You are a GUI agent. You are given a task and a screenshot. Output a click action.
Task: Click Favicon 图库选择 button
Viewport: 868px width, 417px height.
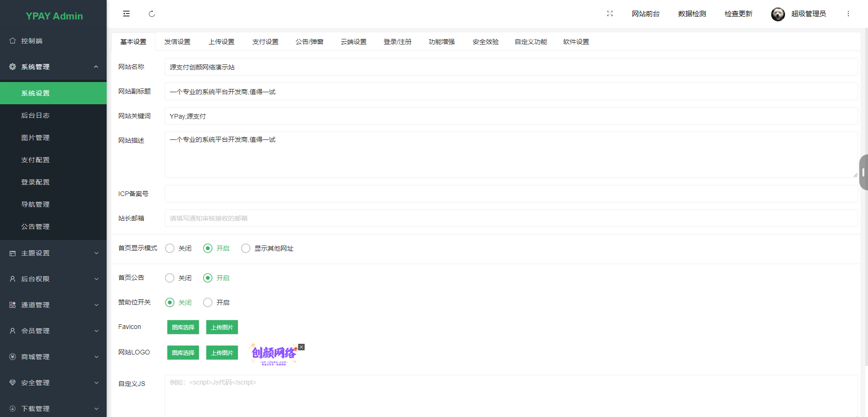tap(183, 327)
